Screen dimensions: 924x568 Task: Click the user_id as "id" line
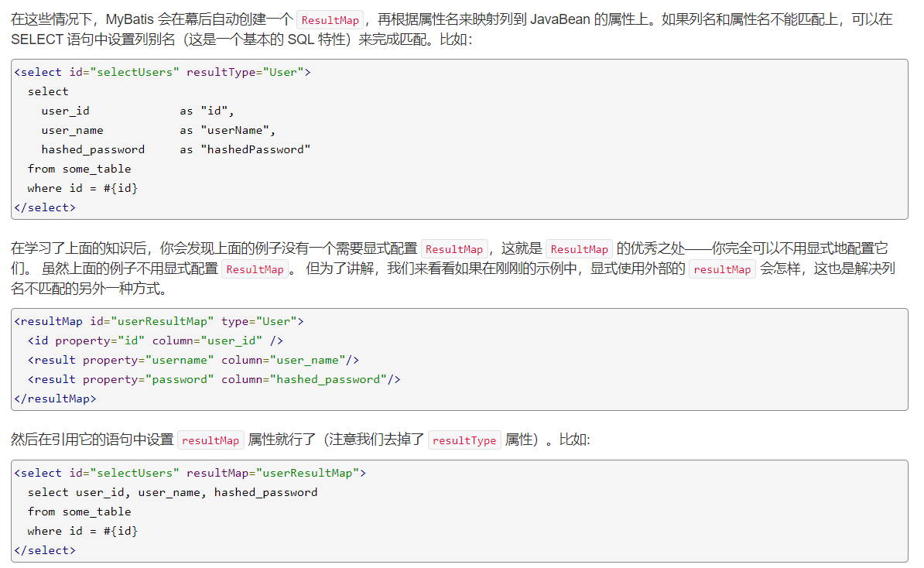[138, 111]
